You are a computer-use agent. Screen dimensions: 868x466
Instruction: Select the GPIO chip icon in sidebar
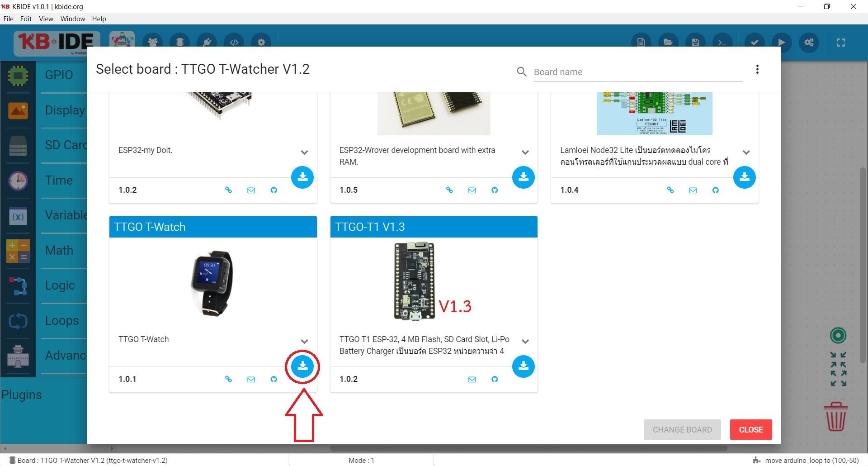[18, 76]
